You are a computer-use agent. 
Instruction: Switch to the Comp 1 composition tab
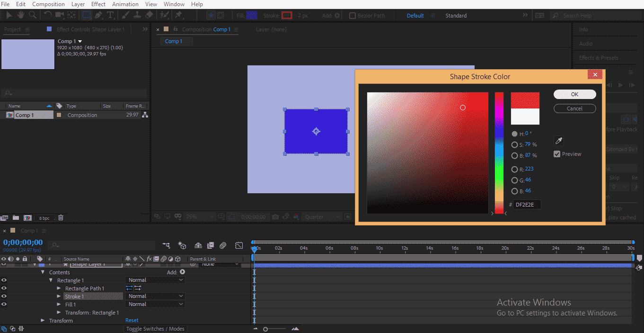(176, 41)
